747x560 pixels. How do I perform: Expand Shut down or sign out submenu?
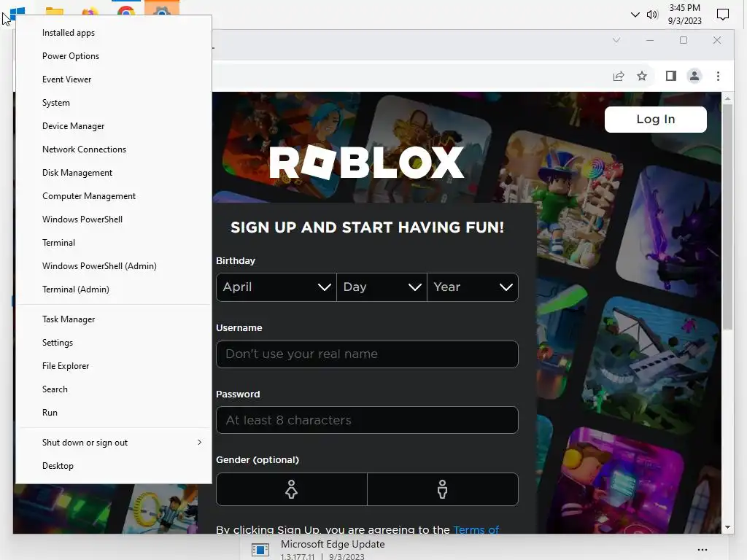[113, 443]
